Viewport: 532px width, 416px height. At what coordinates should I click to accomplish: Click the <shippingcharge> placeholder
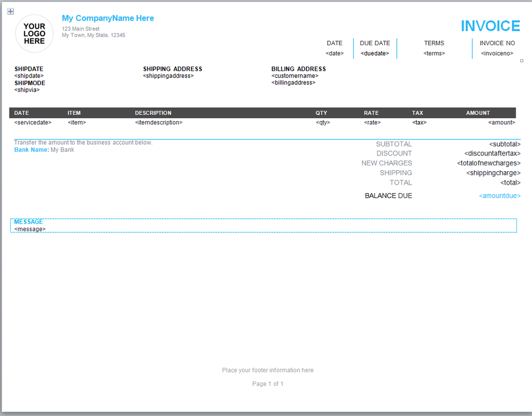[493, 173]
